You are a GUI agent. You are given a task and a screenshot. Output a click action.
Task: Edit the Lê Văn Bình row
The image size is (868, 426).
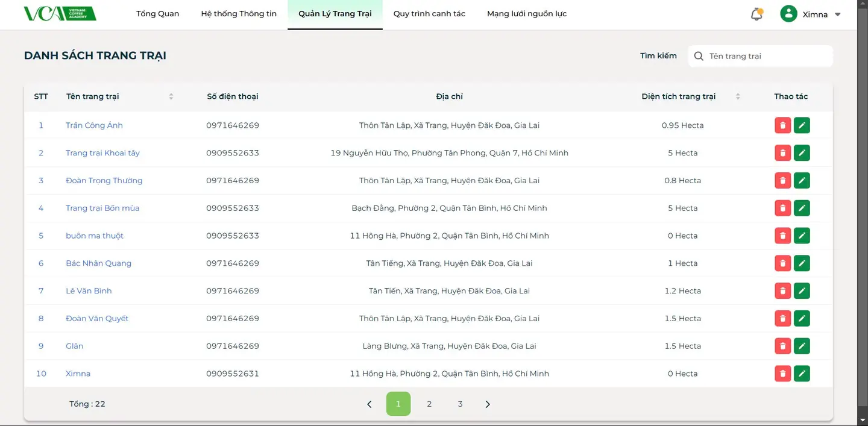(802, 291)
